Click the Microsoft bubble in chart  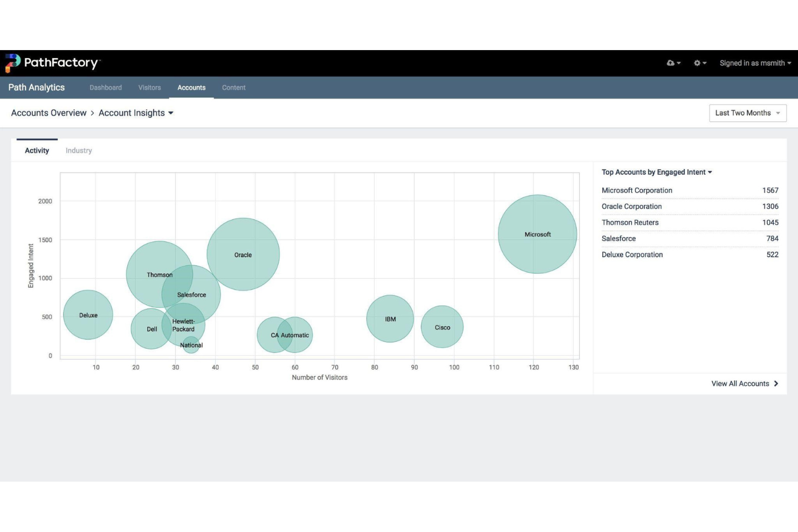[x=538, y=234]
